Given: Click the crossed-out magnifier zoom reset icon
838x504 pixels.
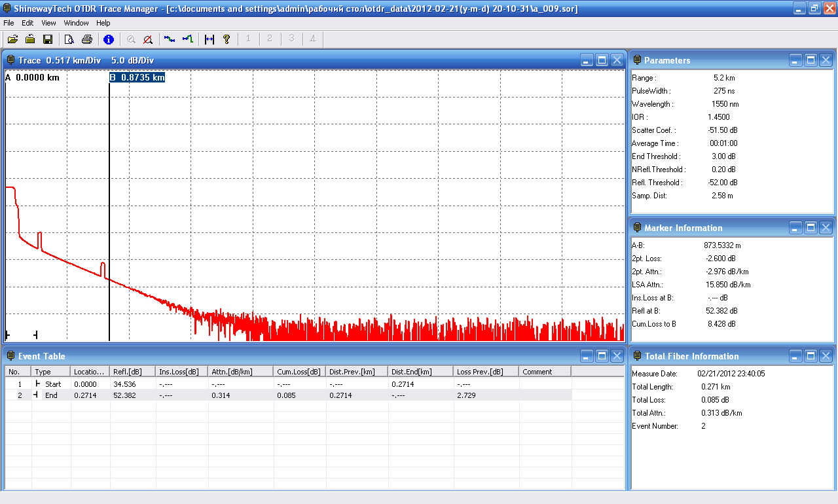Looking at the screenshot, I should point(148,39).
